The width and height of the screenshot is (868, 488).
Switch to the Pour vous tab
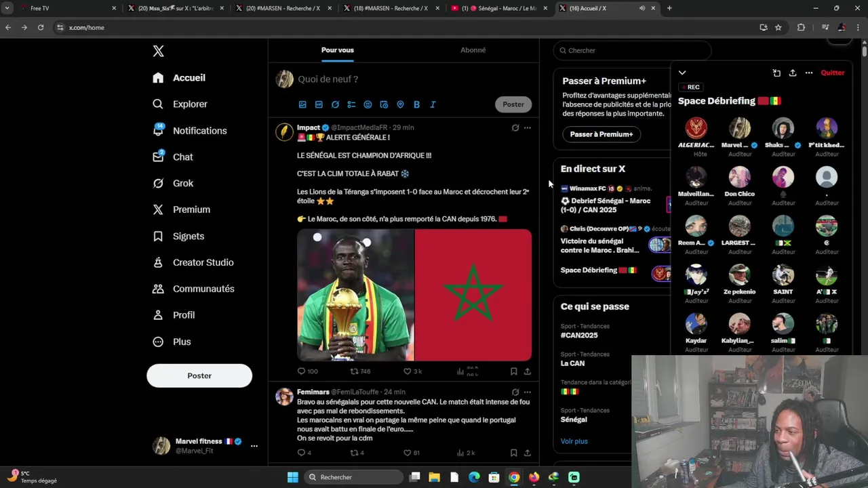[x=338, y=50]
